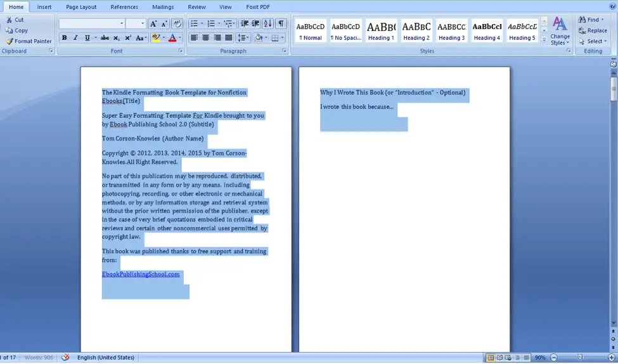Screen dimensions: 618x364
Task: Open the Page Layout tab
Action: [81, 7]
